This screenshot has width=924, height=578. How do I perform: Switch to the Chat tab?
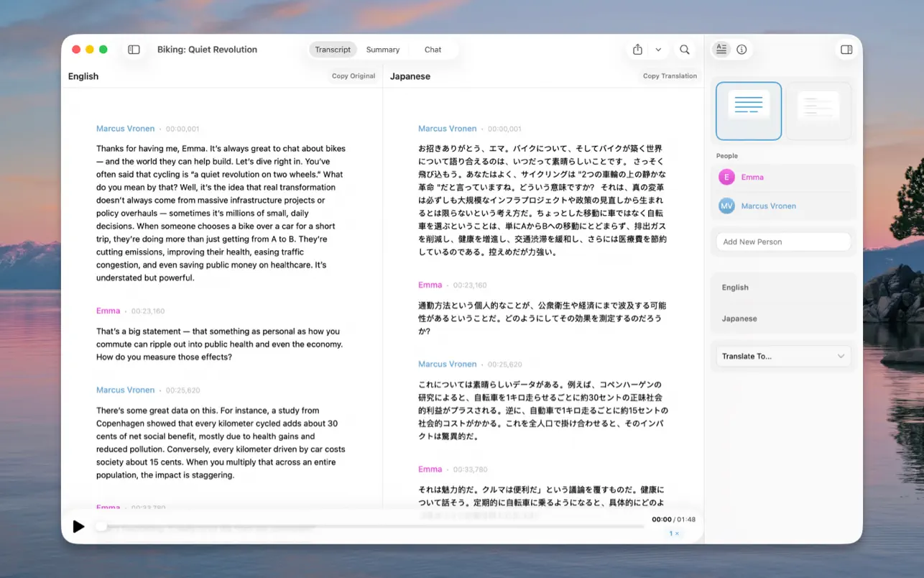pos(433,50)
